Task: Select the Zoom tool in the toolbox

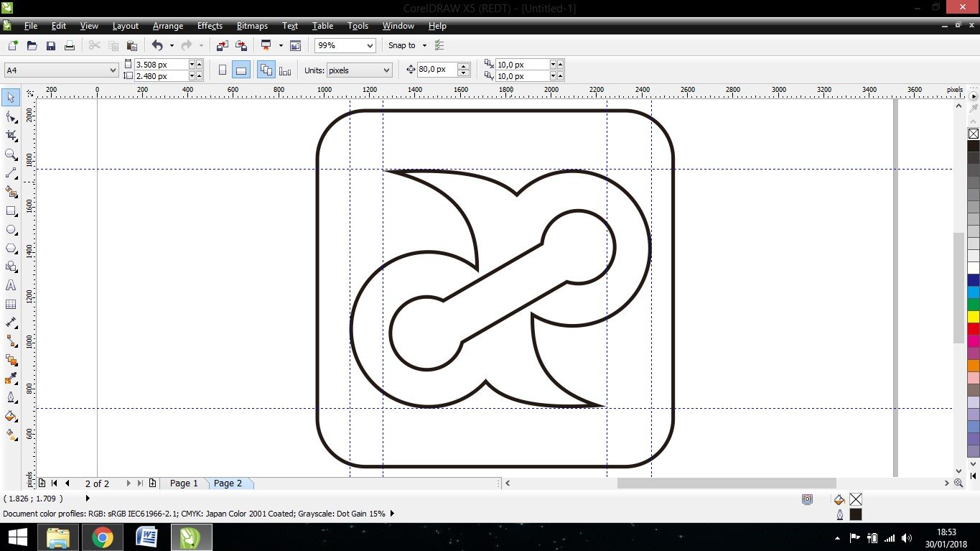Action: (x=11, y=154)
